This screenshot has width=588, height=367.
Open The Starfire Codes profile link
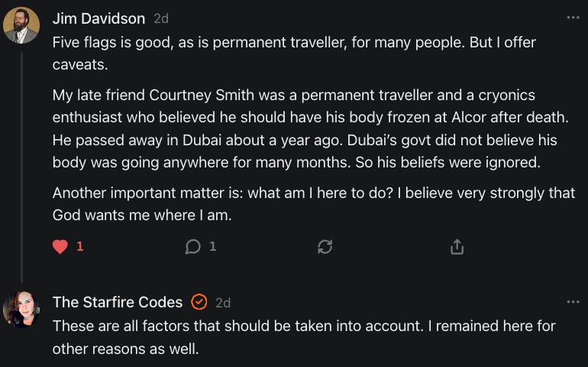coord(118,302)
